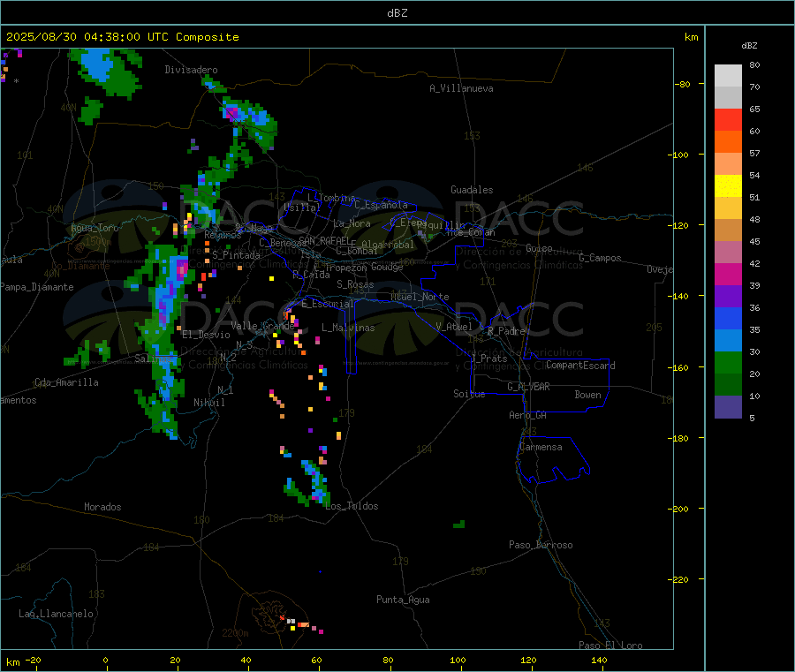Select the blue 36 dBZ legend swatch
Screen dimensions: 795x672
pyautogui.click(x=728, y=318)
